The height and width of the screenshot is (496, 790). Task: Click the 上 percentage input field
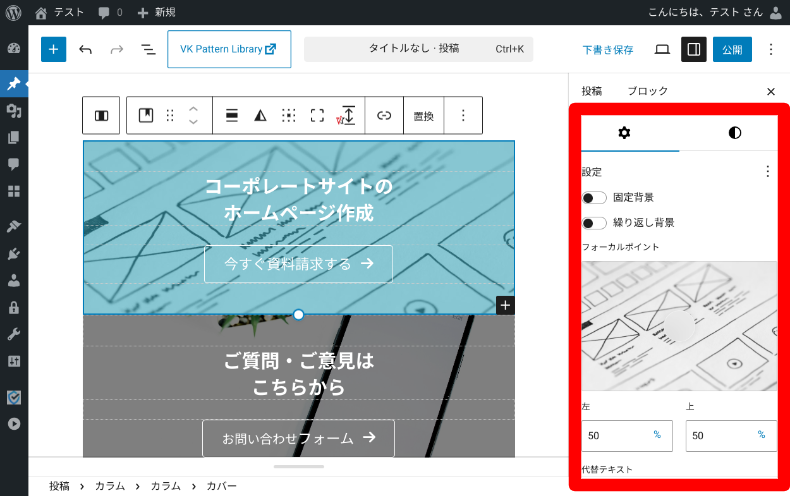(731, 436)
